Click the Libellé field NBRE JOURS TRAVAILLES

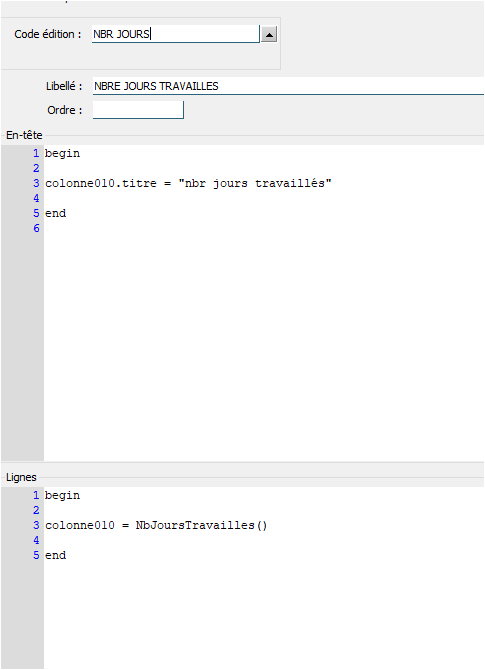288,86
